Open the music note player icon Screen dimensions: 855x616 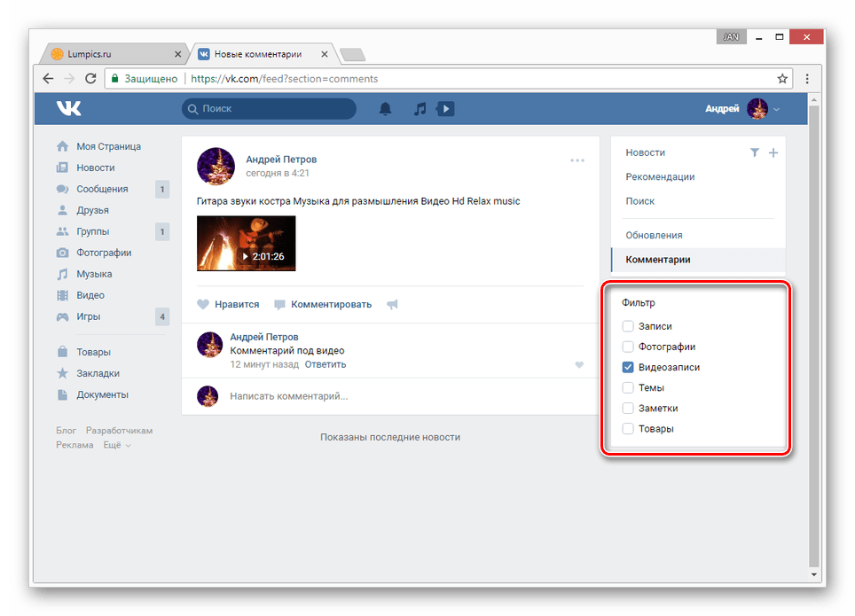(x=420, y=108)
